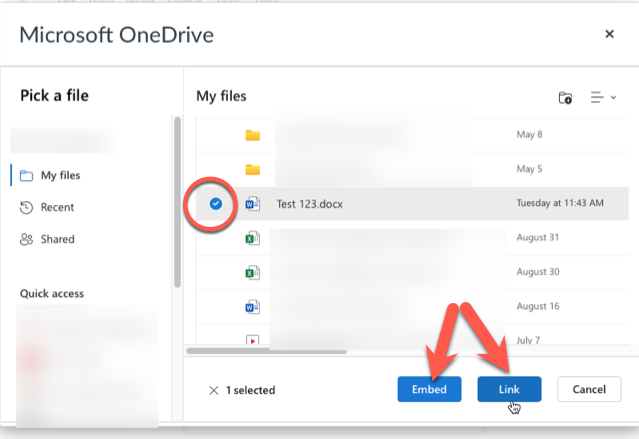Click the August 31 date text
The width and height of the screenshot is (639, 439).
pyautogui.click(x=538, y=237)
